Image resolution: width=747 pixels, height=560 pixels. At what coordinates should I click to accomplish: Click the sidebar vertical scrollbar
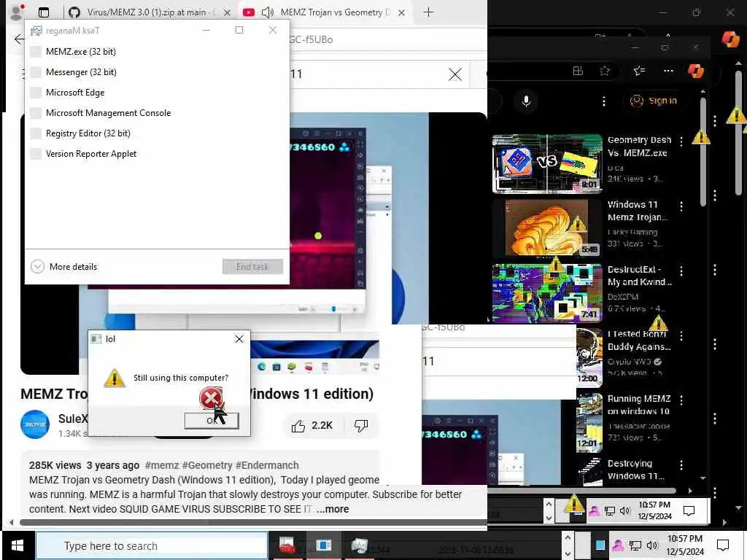pos(703,152)
